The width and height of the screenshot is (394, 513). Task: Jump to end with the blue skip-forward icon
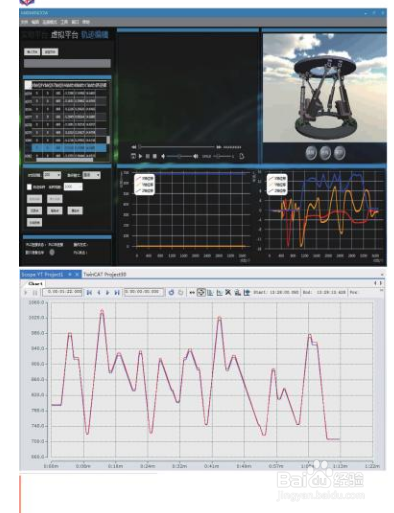pos(117,292)
